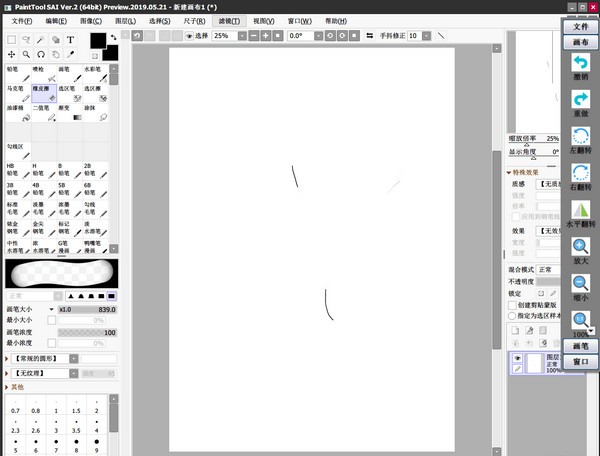
Task: Open the 画笔大小 multiplier dropdown arrow
Action: coord(52,309)
